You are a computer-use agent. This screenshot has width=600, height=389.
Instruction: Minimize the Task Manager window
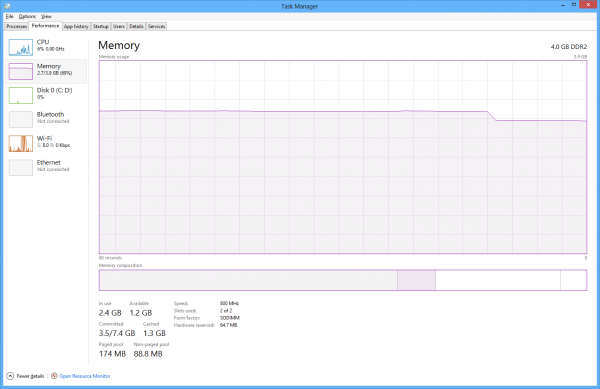point(563,5)
